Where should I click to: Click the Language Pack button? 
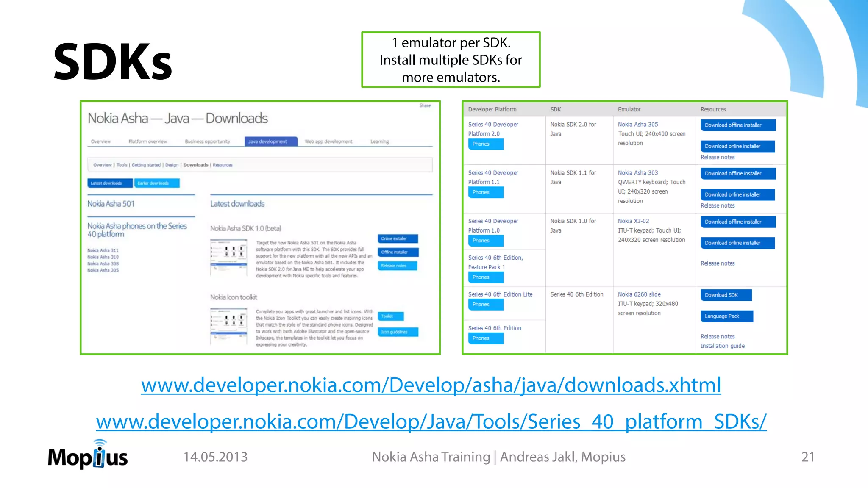(x=727, y=316)
